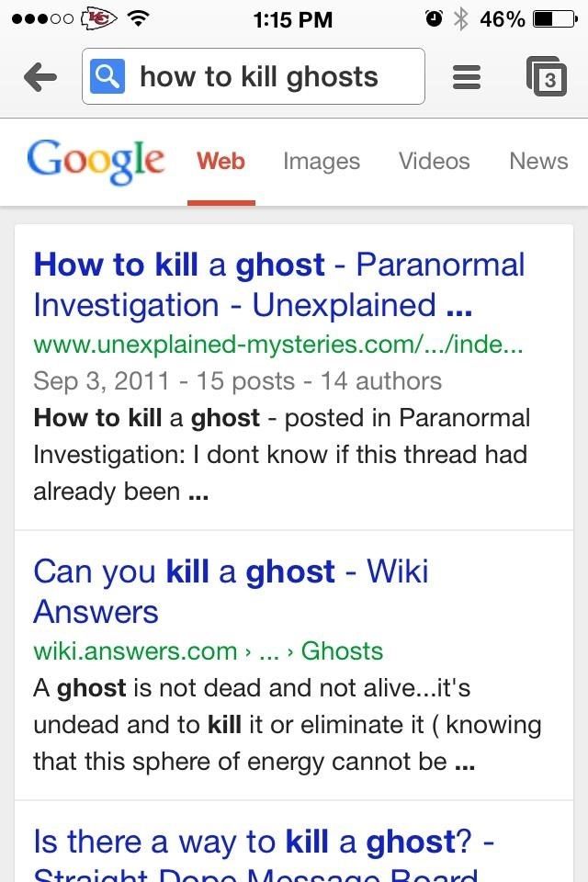Tap the blue search magnifier icon
Screen dimensions: 588x882
point(107,76)
